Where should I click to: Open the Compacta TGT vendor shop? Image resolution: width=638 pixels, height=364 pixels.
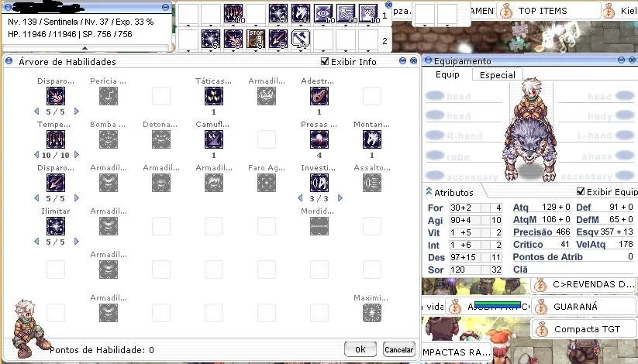[x=583, y=329]
